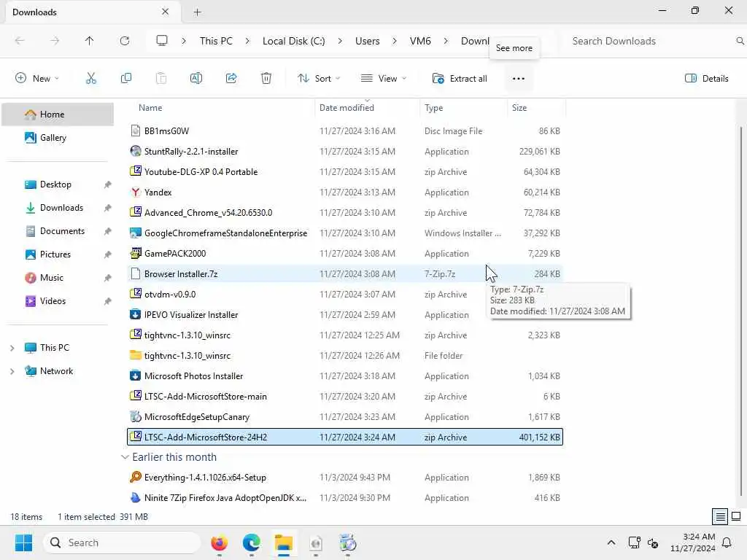The height and width of the screenshot is (560, 747).
Task: Click the Delete trash icon
Action: click(x=266, y=79)
